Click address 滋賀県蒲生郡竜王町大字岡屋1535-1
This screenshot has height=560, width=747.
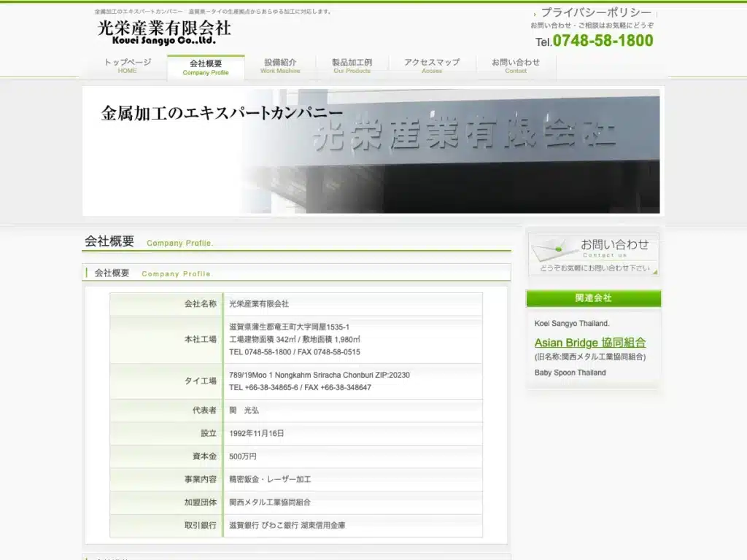point(289,327)
